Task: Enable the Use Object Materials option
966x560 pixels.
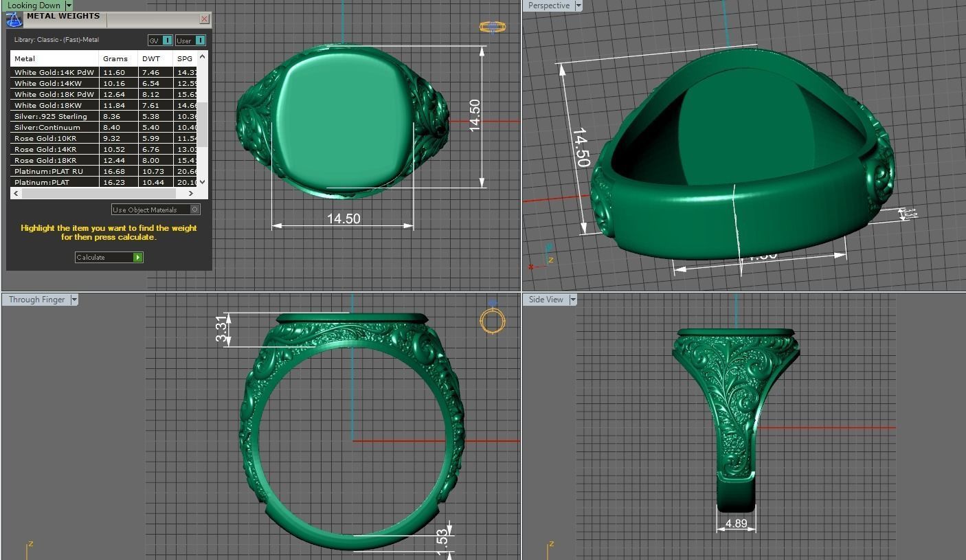Action: click(x=156, y=210)
